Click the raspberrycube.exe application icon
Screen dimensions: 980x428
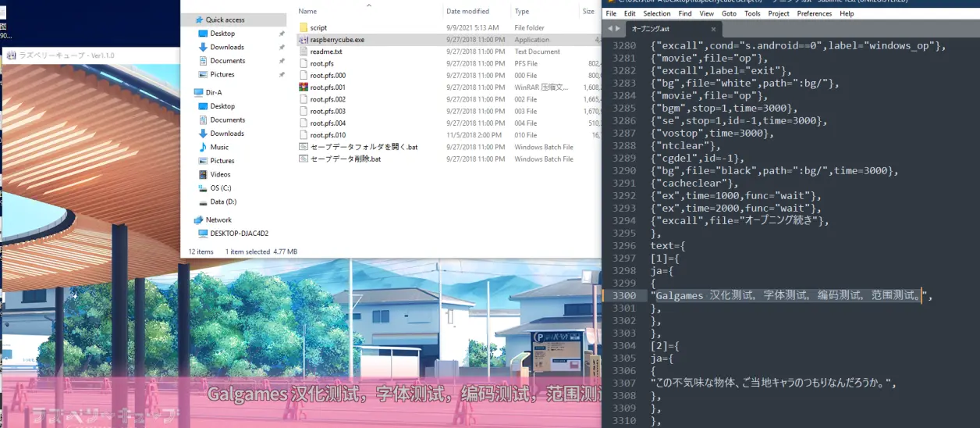pos(304,40)
